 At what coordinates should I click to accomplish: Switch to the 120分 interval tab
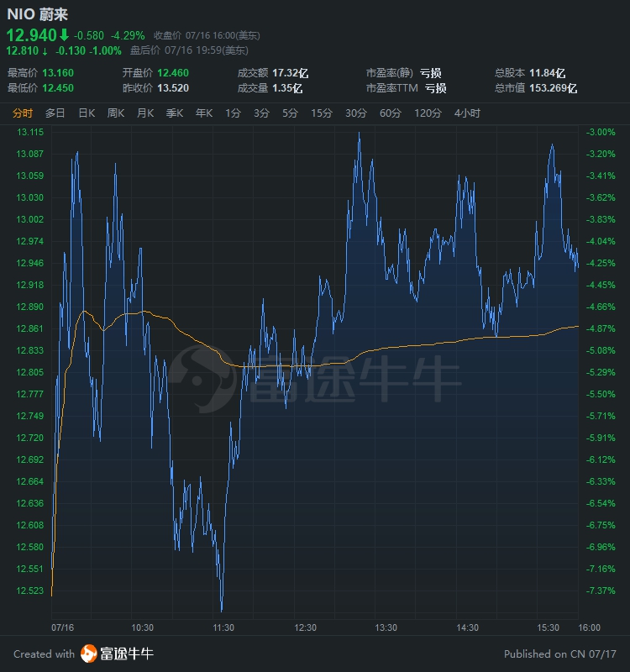(x=428, y=113)
